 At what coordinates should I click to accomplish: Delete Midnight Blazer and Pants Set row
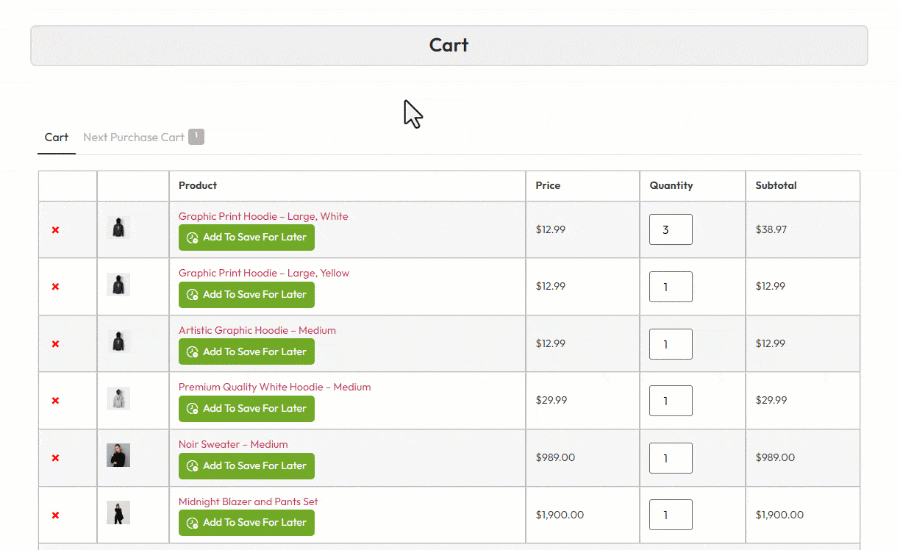[55, 515]
